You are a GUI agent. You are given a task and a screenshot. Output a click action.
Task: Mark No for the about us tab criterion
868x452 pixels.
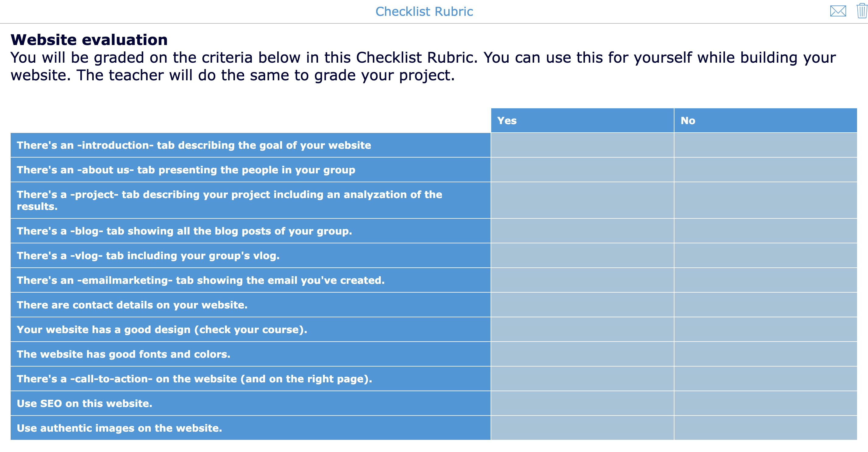765,170
